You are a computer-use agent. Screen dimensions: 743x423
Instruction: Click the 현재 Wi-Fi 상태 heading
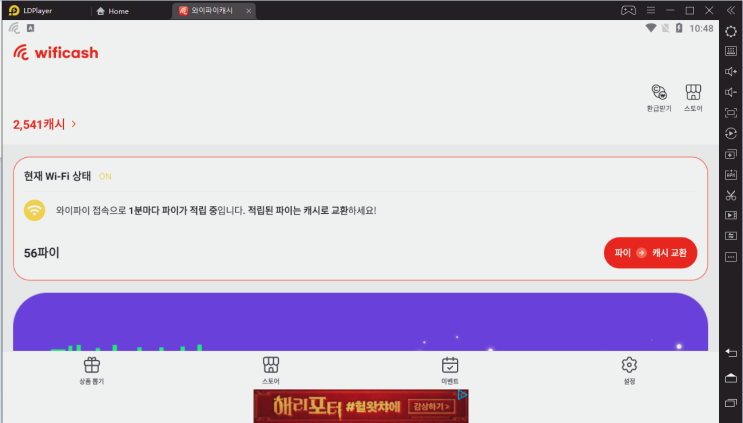click(57, 176)
